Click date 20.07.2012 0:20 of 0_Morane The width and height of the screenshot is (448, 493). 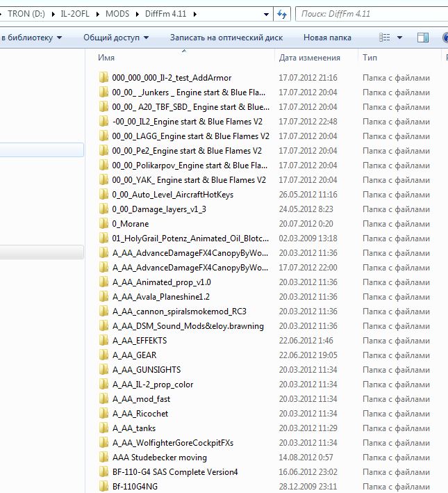click(x=306, y=224)
